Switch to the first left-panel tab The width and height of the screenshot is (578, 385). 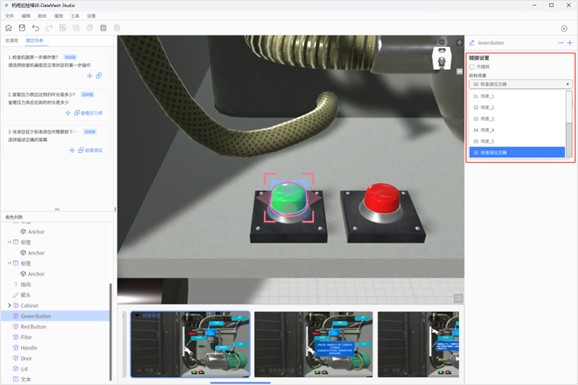11,41
